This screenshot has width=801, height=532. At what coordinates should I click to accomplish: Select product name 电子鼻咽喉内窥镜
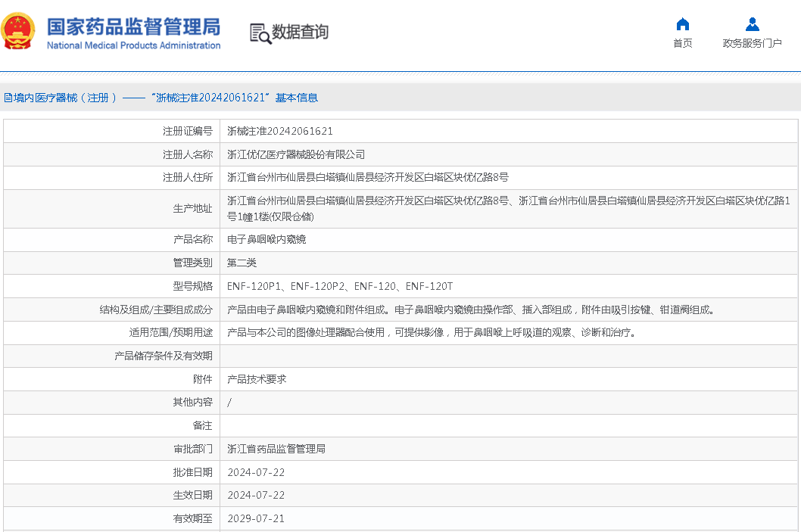[266, 239]
